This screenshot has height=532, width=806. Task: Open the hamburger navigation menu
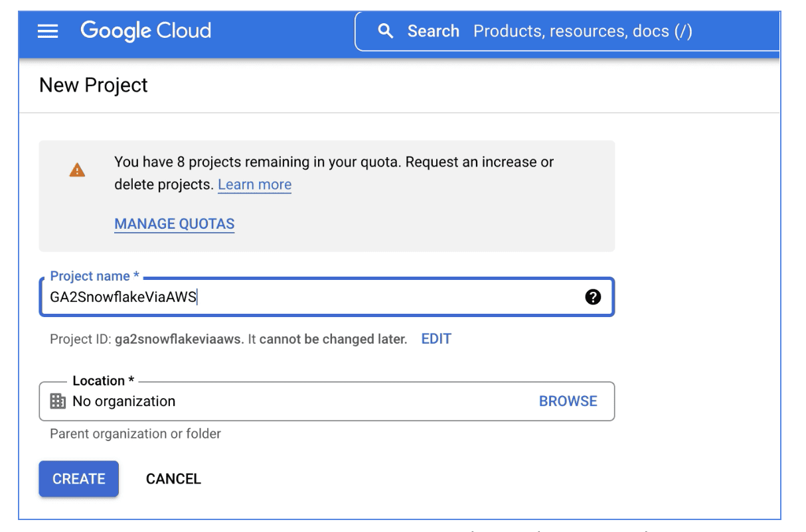(48, 31)
